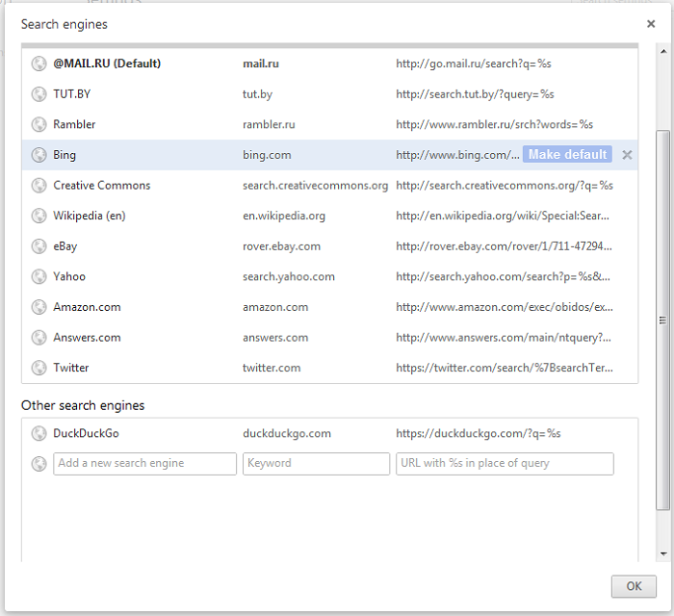This screenshot has width=674, height=616.
Task: Close the Search engines dialog
Action: [651, 24]
